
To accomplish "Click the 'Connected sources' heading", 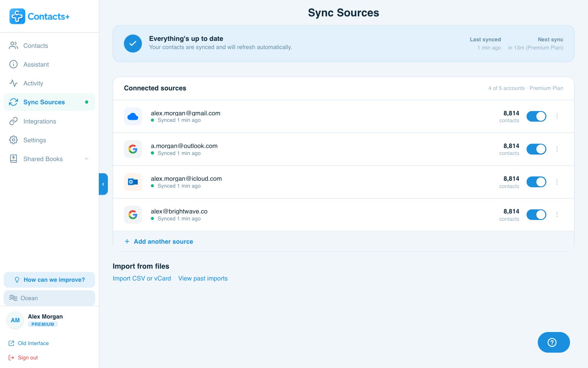I will coord(155,88).
